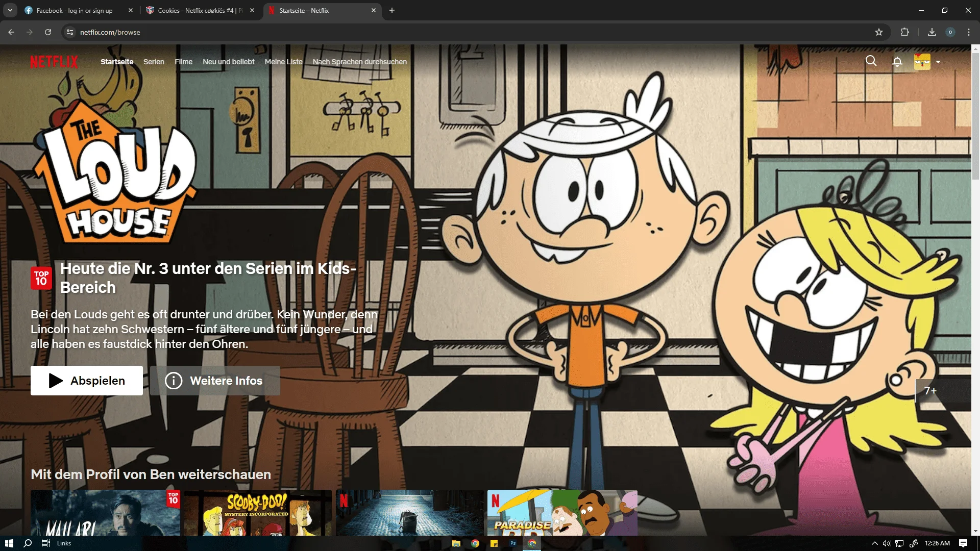Open Meine Liste
Image resolution: width=980 pixels, height=551 pixels.
coord(283,62)
